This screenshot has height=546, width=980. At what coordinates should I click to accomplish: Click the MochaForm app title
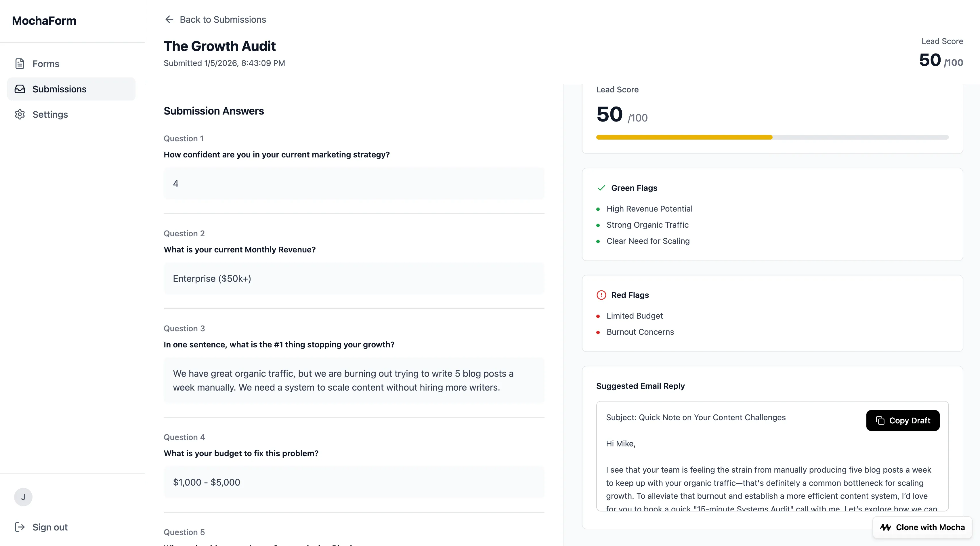44,20
